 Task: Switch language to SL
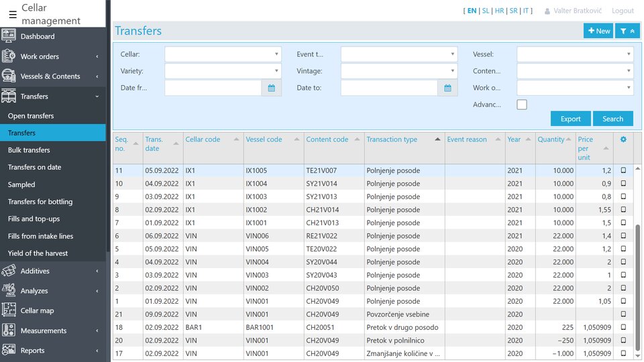click(x=486, y=11)
